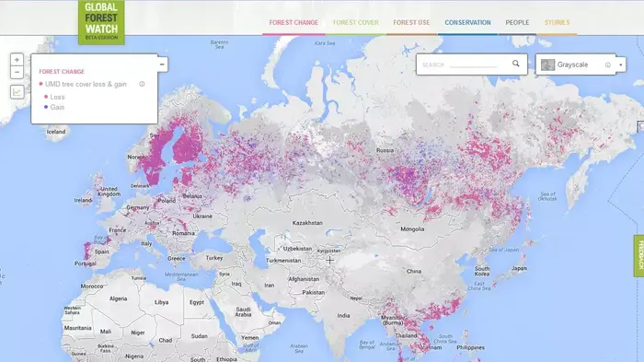Open the green Feedback side tab
This screenshot has height=362, width=644.
coord(639,256)
